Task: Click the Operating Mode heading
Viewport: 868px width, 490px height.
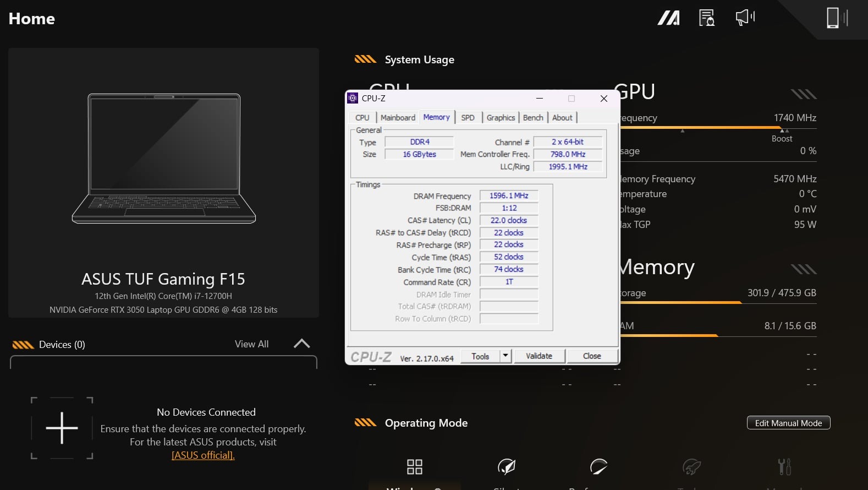Action: click(426, 423)
